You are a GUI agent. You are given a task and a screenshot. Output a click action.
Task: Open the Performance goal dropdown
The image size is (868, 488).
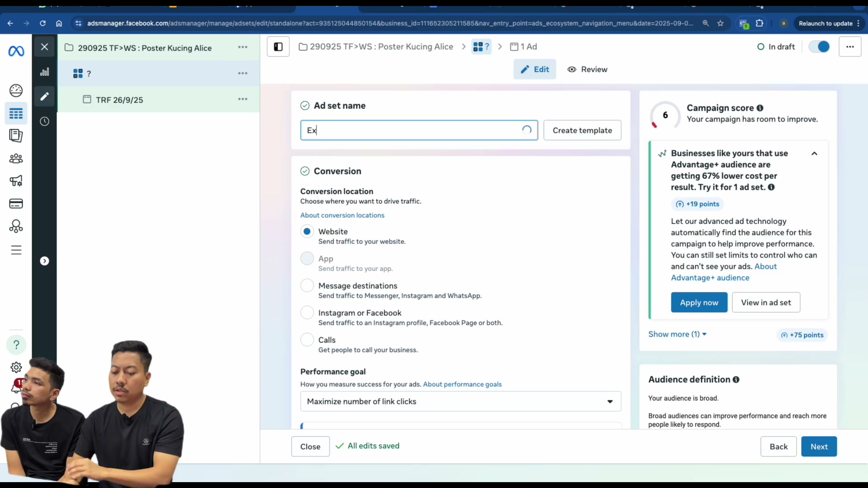(x=461, y=401)
